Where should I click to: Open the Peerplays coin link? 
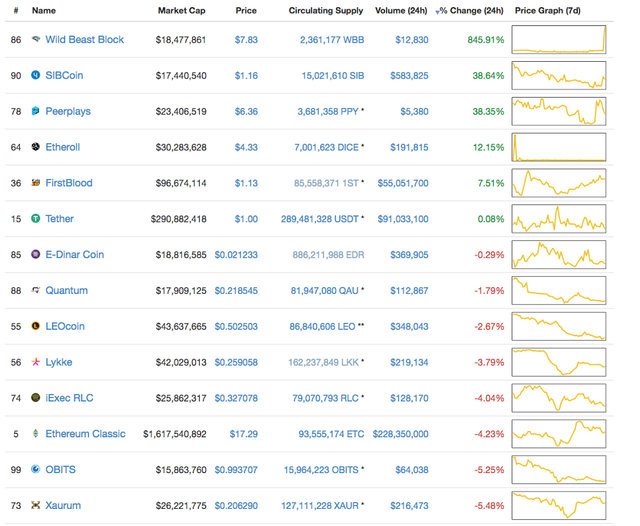68,111
